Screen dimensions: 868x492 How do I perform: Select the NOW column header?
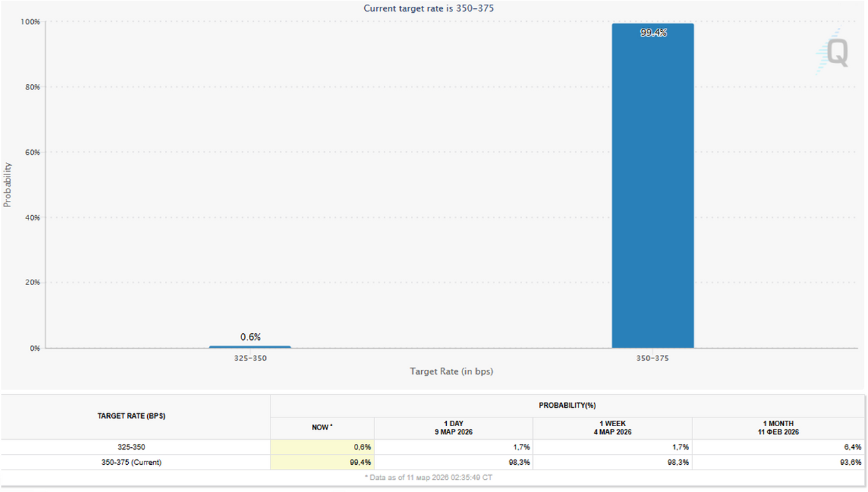click(321, 428)
